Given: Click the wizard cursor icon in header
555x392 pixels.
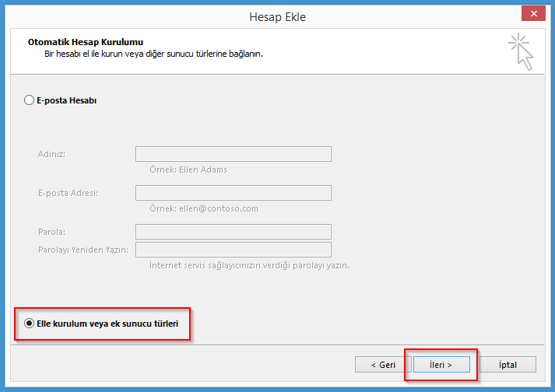Looking at the screenshot, I should (x=521, y=52).
